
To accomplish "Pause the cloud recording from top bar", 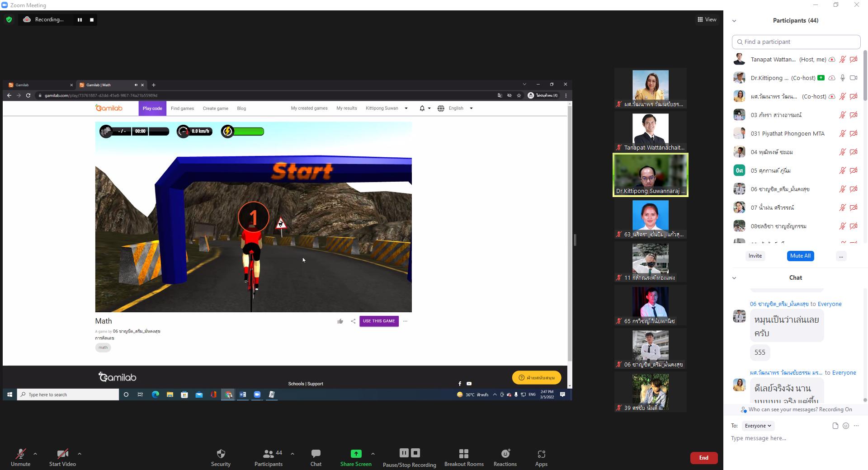I will pos(80,19).
